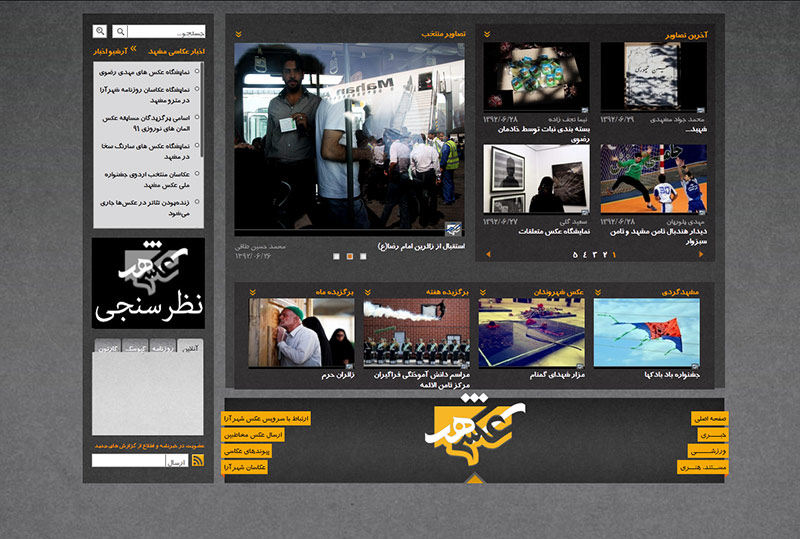Open the kite festival thumbnail image
This screenshot has height=539, width=800.
[x=647, y=332]
